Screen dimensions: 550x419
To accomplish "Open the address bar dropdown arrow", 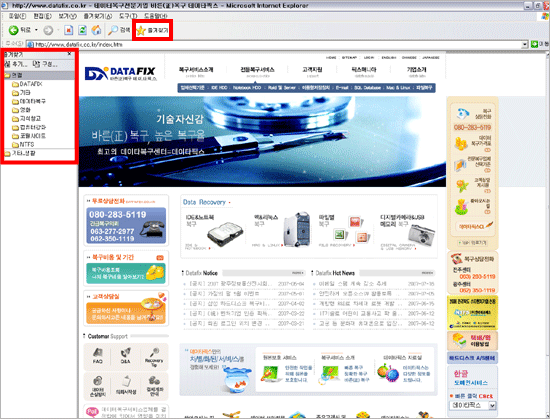I will [x=525, y=45].
